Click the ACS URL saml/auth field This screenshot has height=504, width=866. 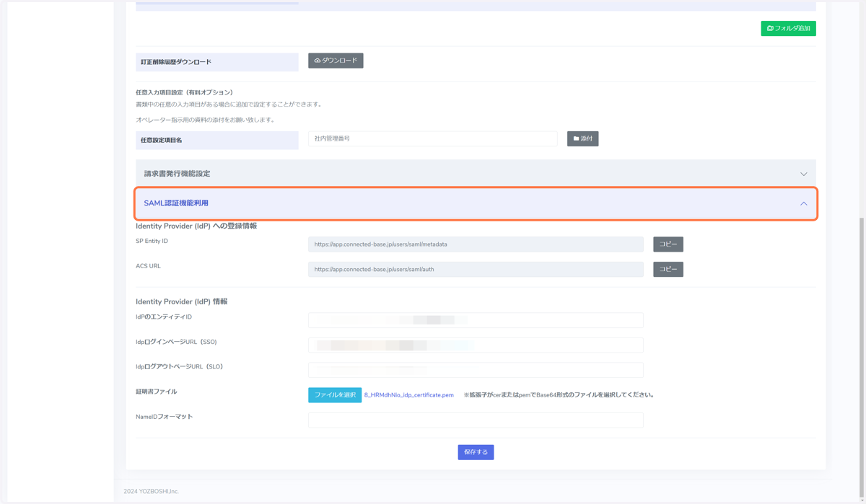[x=476, y=269]
